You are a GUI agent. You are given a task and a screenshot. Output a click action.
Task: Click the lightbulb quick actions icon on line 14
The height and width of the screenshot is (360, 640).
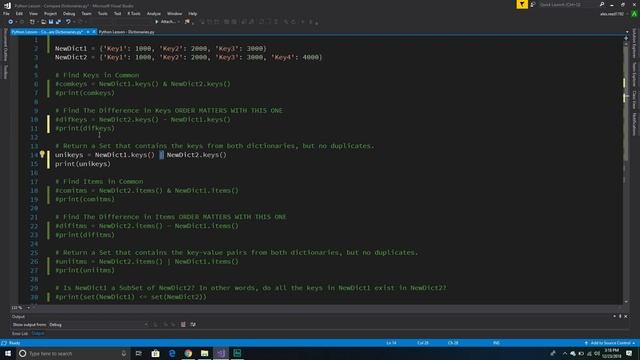42,154
